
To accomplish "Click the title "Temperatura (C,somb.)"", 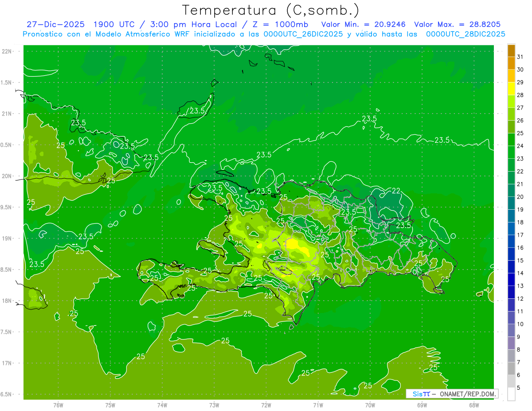I will tap(271, 10).
